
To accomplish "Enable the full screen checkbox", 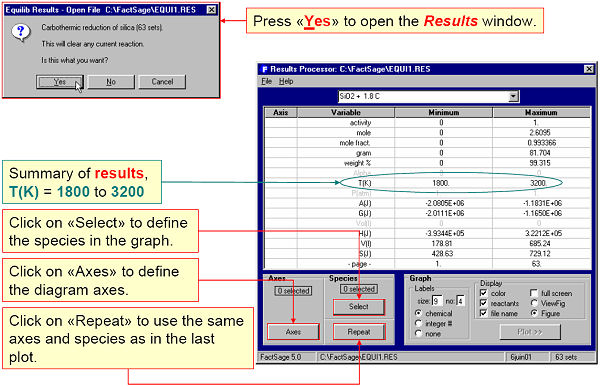I will point(534,293).
